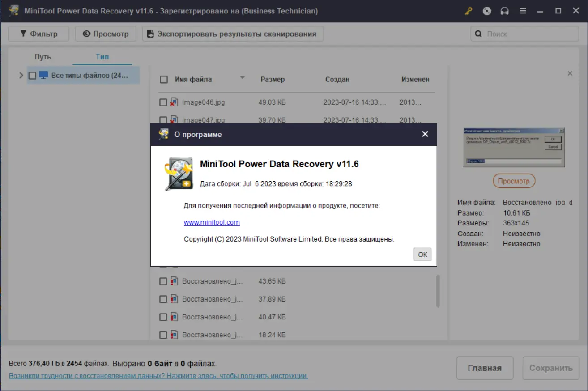
Task: Click the Всего 376,40 ГБ status text
Action: (x=59, y=364)
